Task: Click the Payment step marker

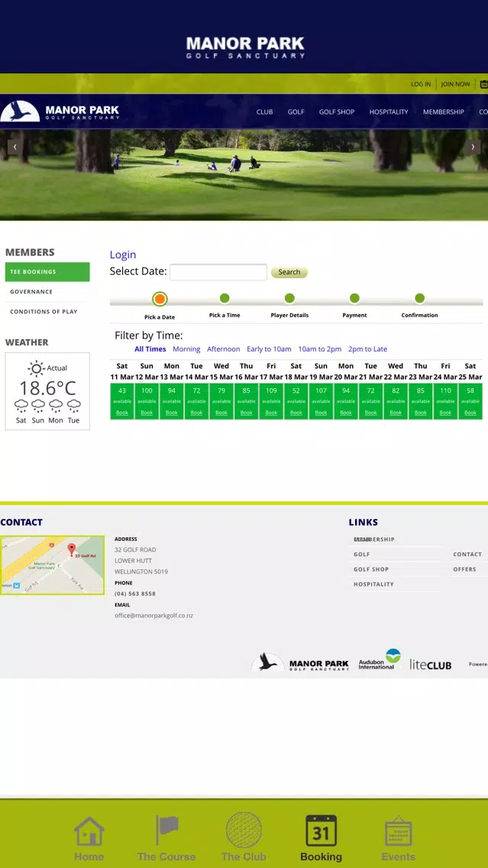Action: click(x=354, y=298)
